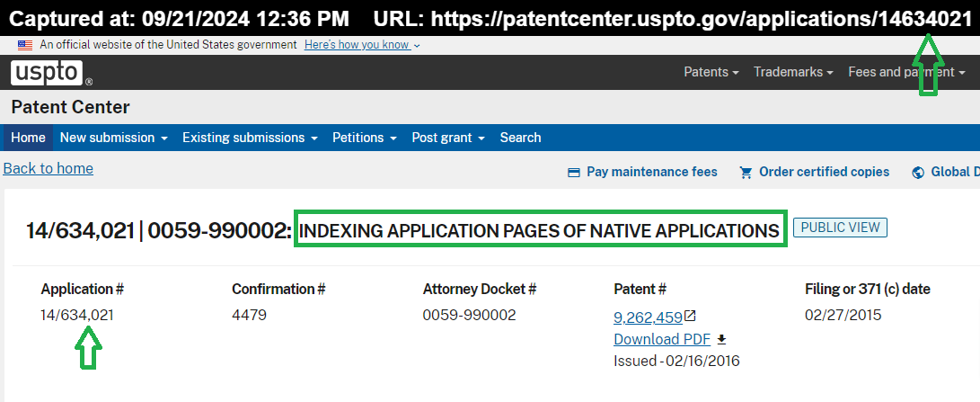Click the official website of United States government text

pos(168,45)
